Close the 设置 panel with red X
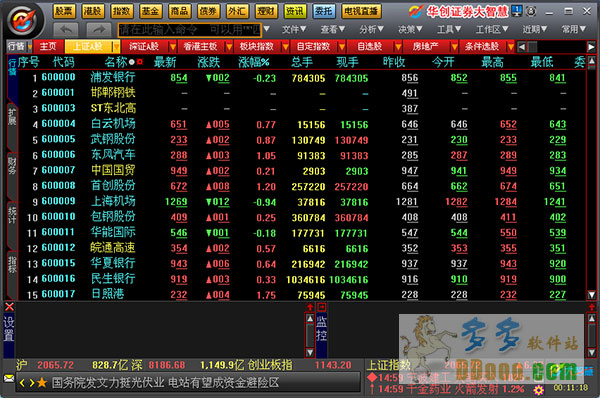This screenshot has width=600, height=398. [9, 307]
